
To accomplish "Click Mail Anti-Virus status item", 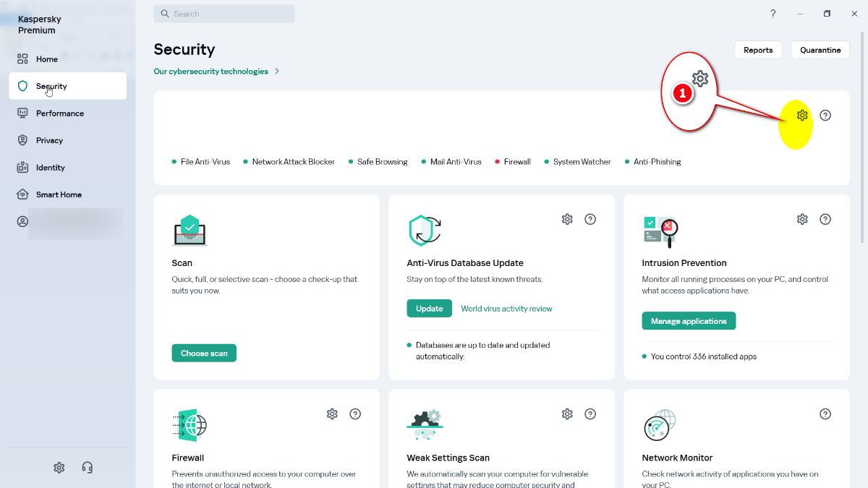I will tap(451, 162).
